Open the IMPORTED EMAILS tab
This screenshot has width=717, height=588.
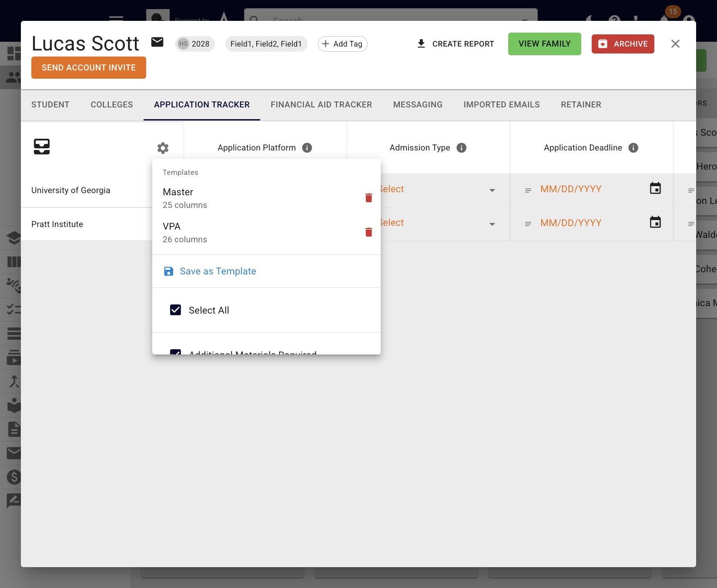pos(502,105)
